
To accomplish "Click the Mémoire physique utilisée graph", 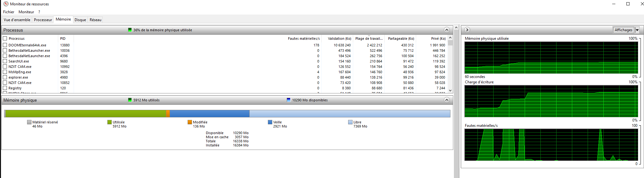I will click(x=551, y=58).
